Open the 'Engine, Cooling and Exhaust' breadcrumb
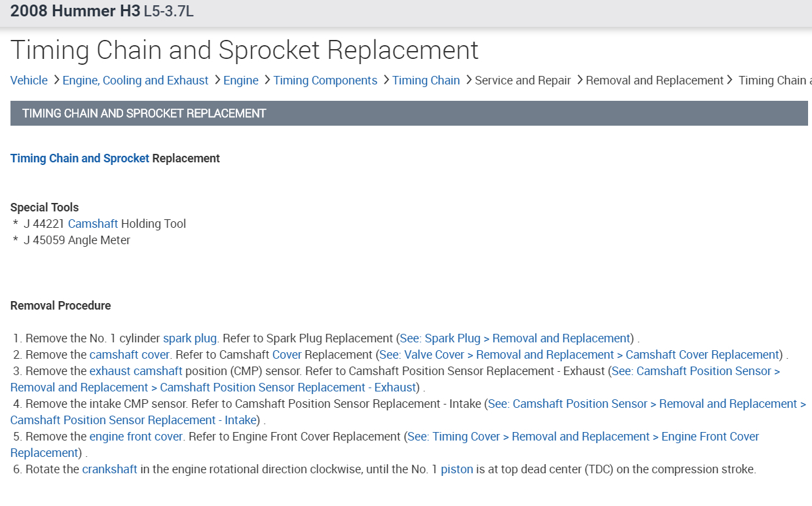Screen dimensions: 812x506 (136, 81)
